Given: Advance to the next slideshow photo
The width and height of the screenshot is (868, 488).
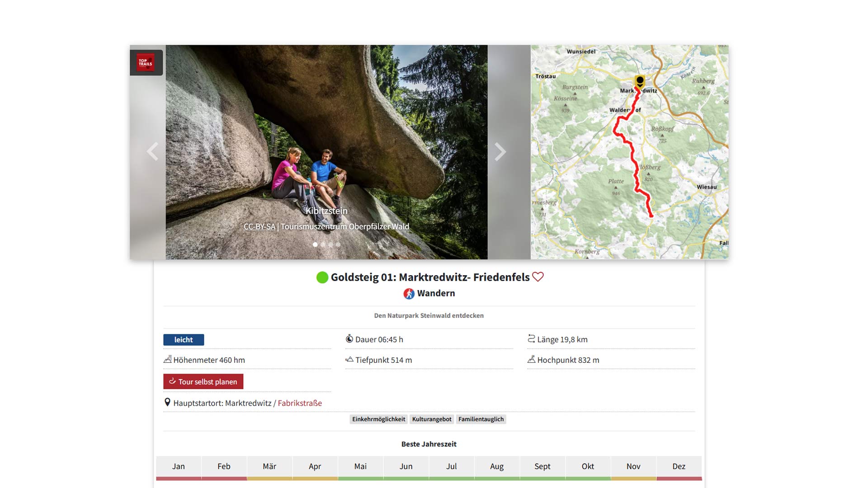Looking at the screenshot, I should click(x=500, y=152).
